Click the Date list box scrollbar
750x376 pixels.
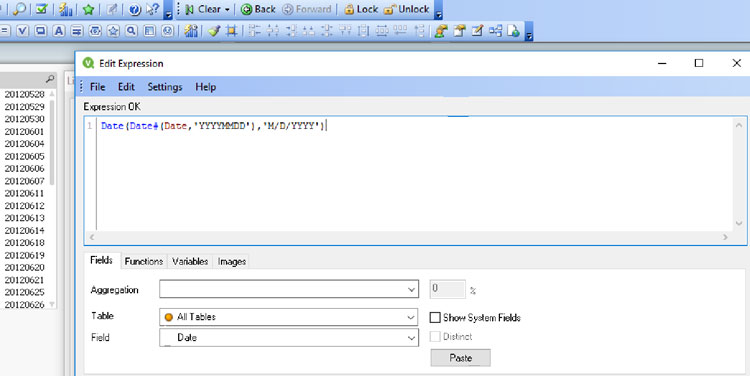pos(52,199)
